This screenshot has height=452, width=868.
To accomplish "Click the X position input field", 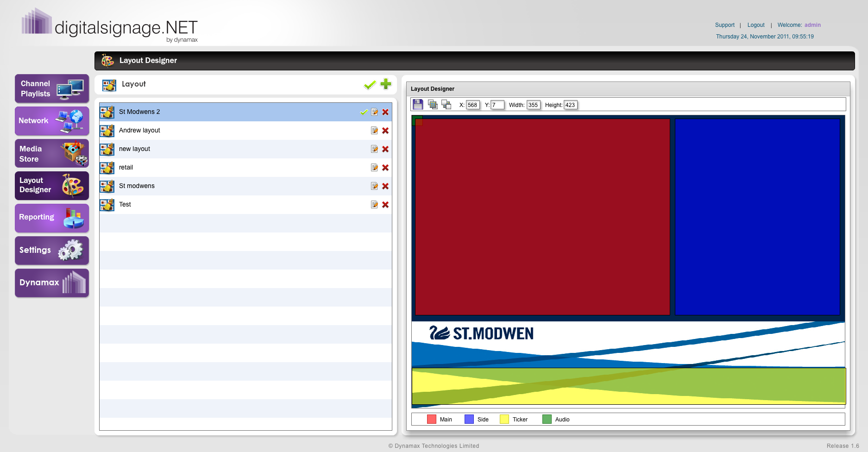I will (472, 105).
